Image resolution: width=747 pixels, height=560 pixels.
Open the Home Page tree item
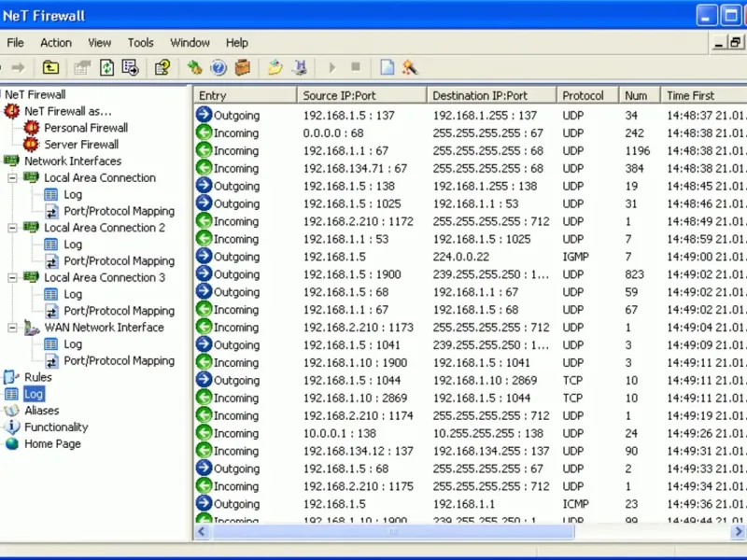[52, 444]
